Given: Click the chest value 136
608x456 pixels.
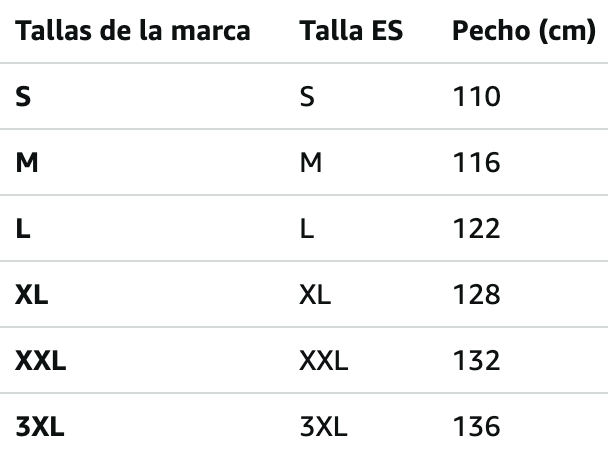Looking at the screenshot, I should click(476, 427).
